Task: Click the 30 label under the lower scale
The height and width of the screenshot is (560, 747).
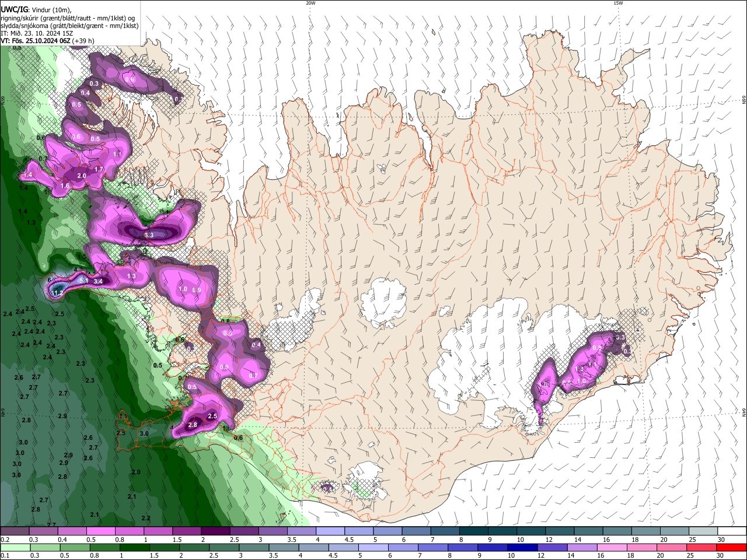Action: [721, 556]
